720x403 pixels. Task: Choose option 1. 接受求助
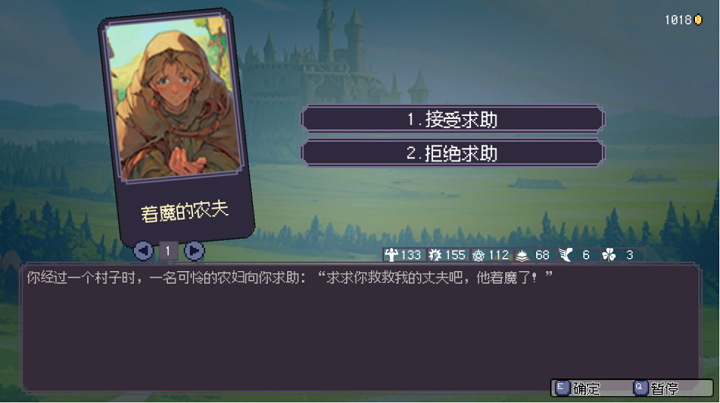[x=453, y=119]
